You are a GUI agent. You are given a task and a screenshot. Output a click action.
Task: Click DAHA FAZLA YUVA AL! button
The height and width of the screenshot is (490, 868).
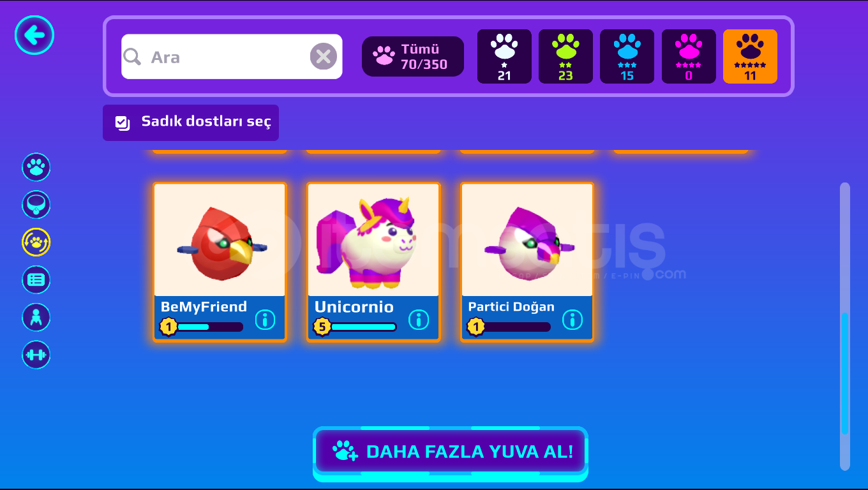(x=451, y=452)
